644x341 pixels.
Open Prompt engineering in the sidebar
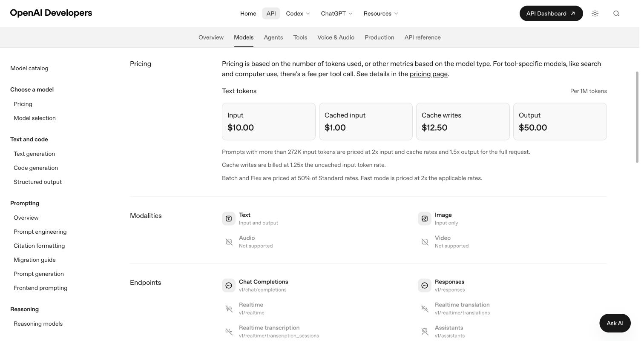(x=40, y=232)
